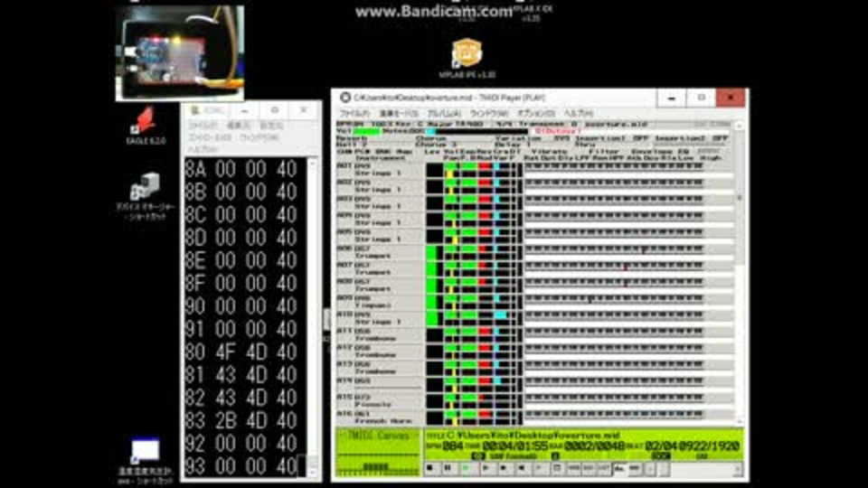Minimize the TMIDI Player window

[x=672, y=98]
